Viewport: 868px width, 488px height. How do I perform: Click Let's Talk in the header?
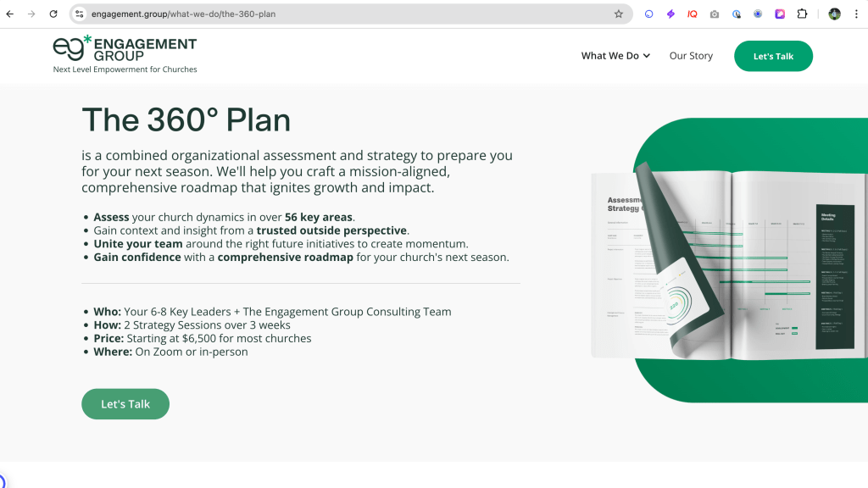tap(773, 56)
